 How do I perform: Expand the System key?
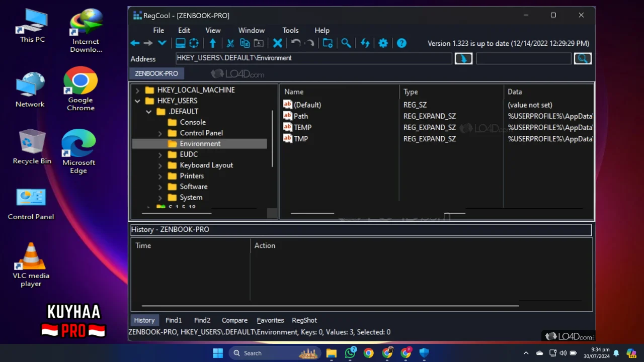[x=160, y=198]
